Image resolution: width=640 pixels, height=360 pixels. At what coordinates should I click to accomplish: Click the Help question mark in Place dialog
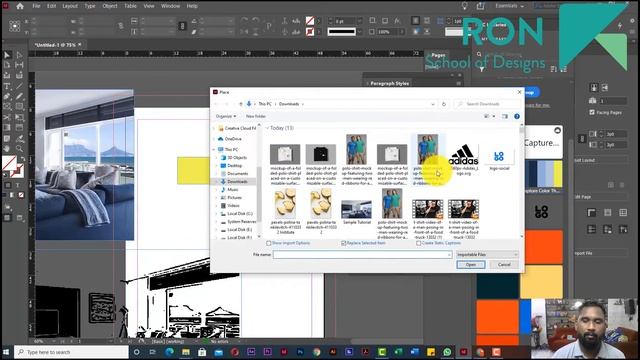click(x=517, y=116)
